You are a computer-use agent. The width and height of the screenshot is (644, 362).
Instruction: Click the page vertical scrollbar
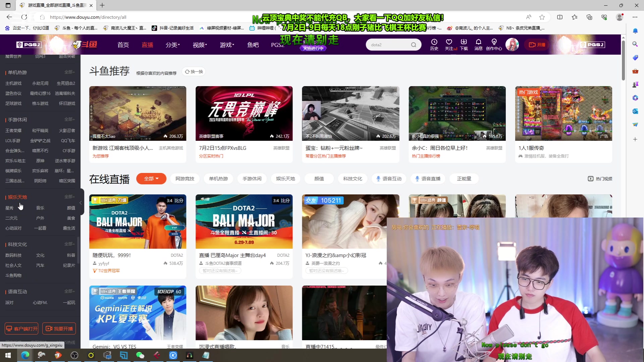623,60
